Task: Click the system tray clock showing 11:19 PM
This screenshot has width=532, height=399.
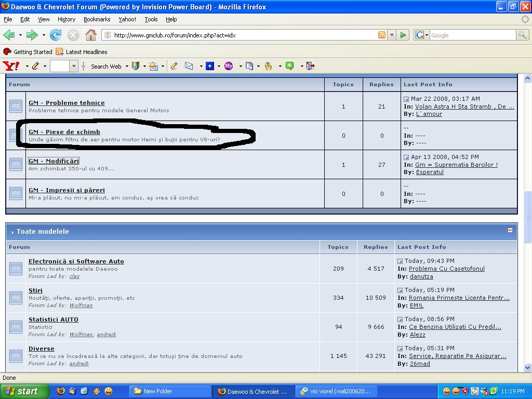Action: [513, 391]
